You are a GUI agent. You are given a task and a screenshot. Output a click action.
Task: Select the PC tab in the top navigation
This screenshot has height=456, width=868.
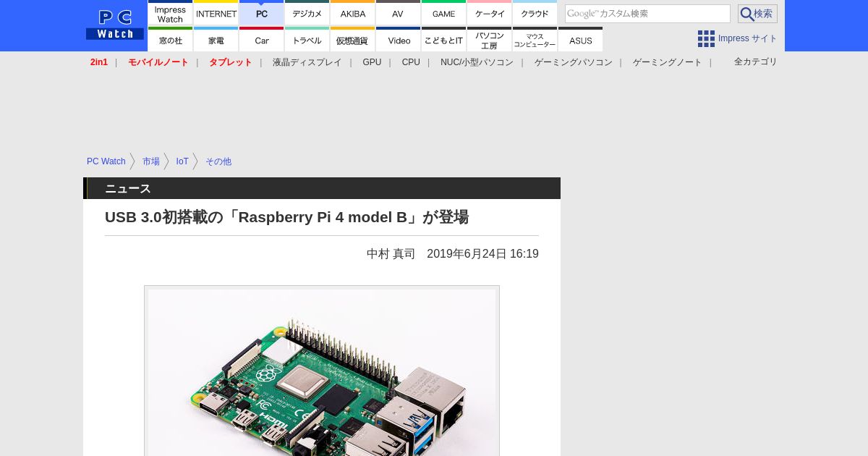coord(261,12)
